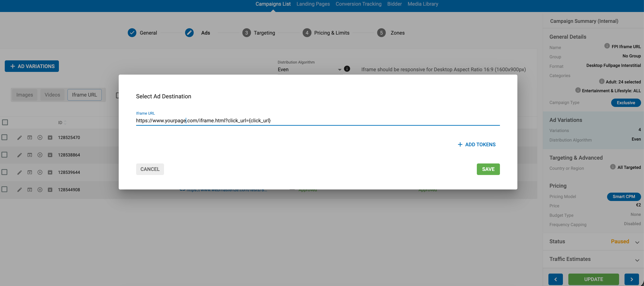This screenshot has width=644, height=286.
Task: Select the Videos tab
Action: (x=52, y=95)
